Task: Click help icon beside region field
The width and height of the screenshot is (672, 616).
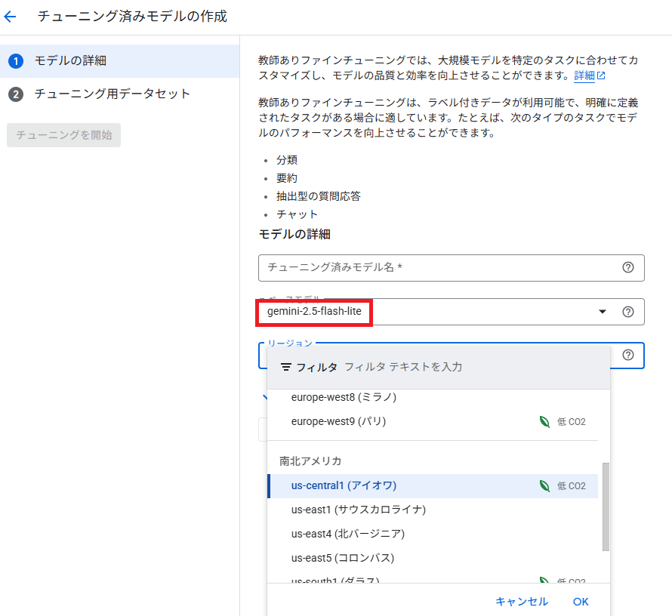Action: [627, 355]
